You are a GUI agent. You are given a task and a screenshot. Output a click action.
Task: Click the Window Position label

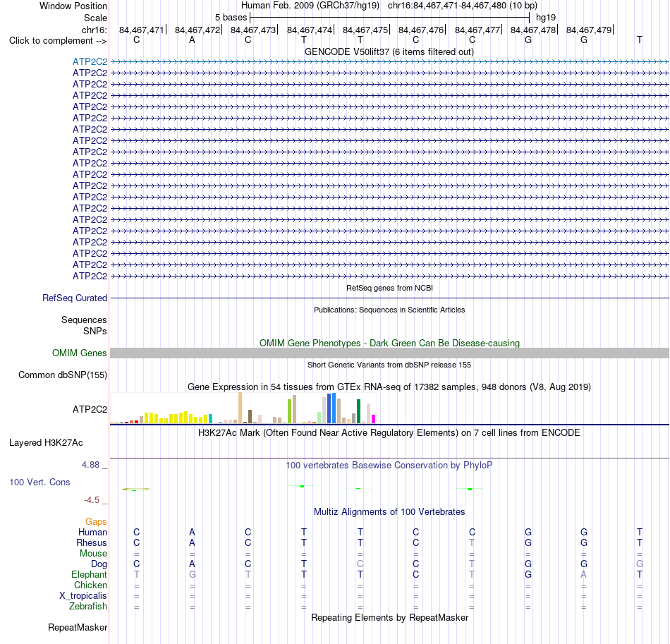[x=73, y=6]
